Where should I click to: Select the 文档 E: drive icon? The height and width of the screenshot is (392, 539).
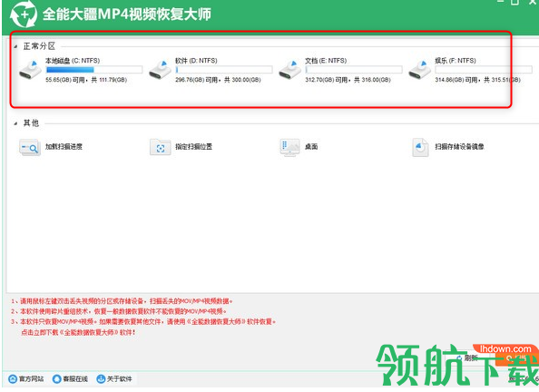point(289,70)
